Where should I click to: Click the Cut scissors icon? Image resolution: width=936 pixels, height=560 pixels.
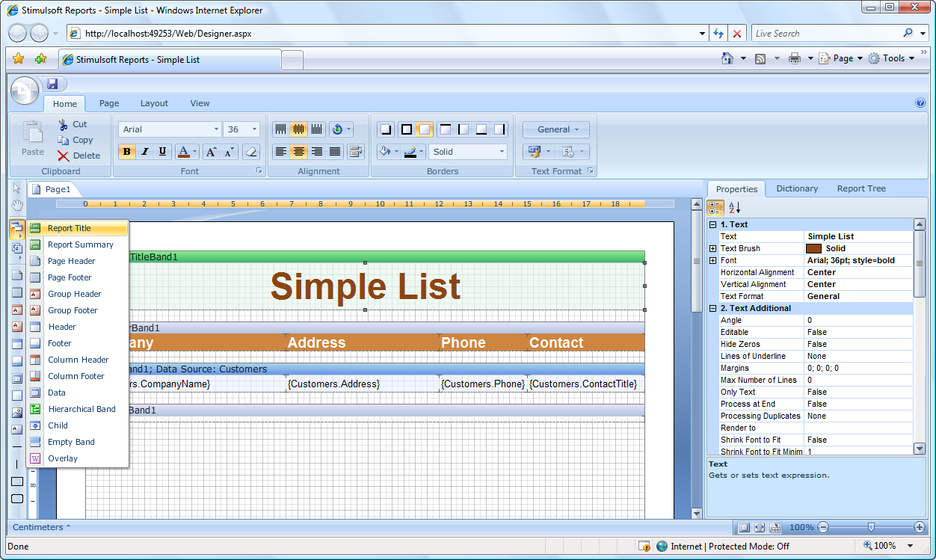click(x=64, y=124)
